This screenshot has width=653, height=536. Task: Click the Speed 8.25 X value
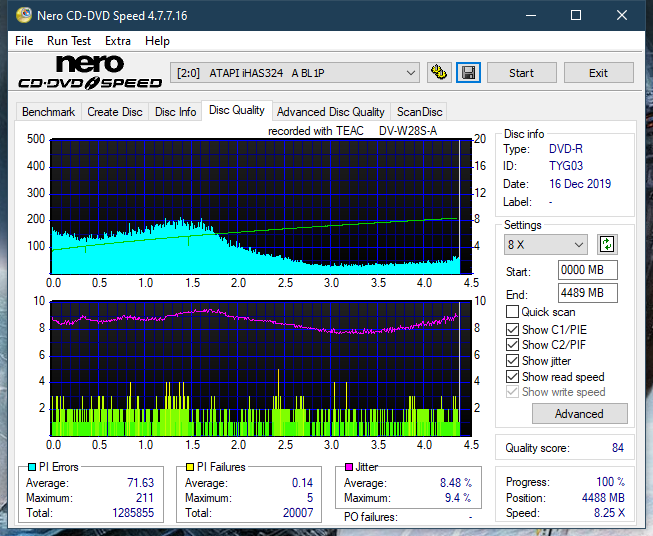click(609, 513)
